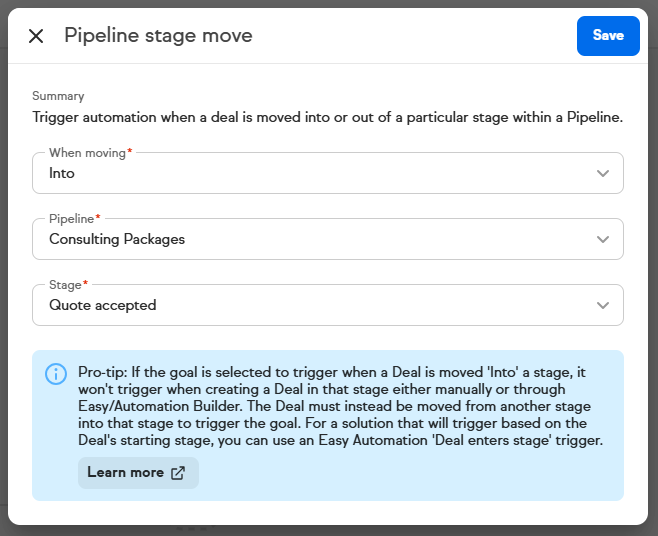
Task: Click the chevron arrow next to Consulting Packages
Action: coord(602,239)
